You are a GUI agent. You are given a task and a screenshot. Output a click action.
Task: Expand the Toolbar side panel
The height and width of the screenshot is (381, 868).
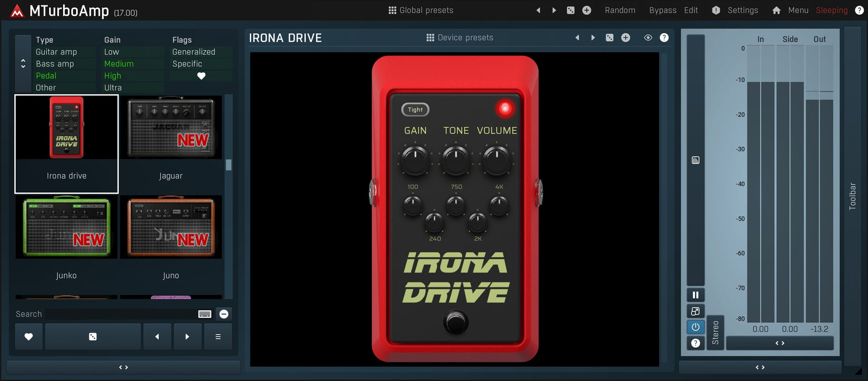pos(853,196)
